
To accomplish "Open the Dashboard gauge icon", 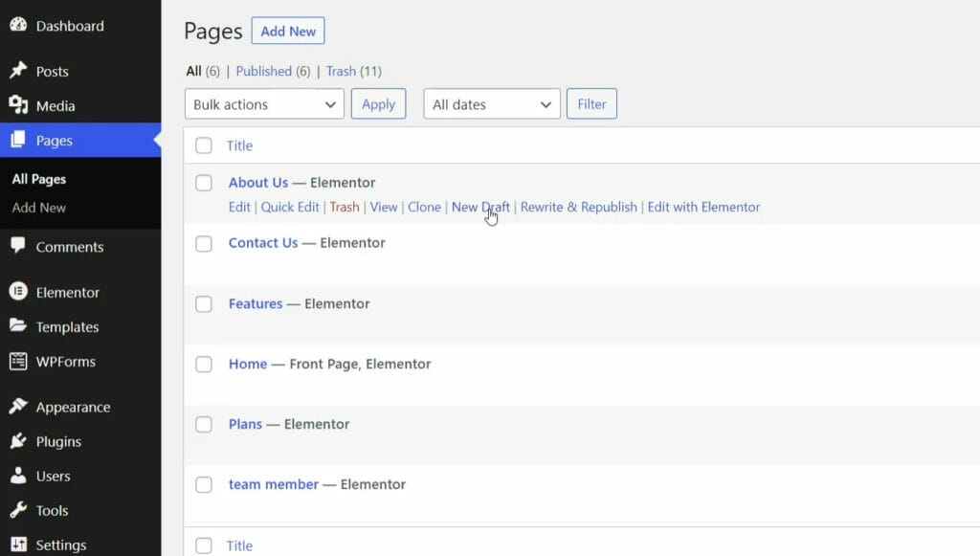I will (x=19, y=25).
